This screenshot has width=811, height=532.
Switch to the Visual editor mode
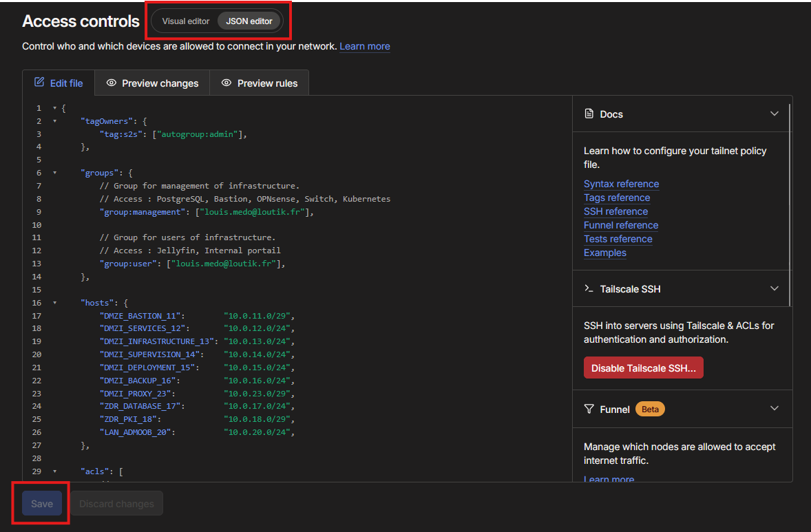(186, 21)
